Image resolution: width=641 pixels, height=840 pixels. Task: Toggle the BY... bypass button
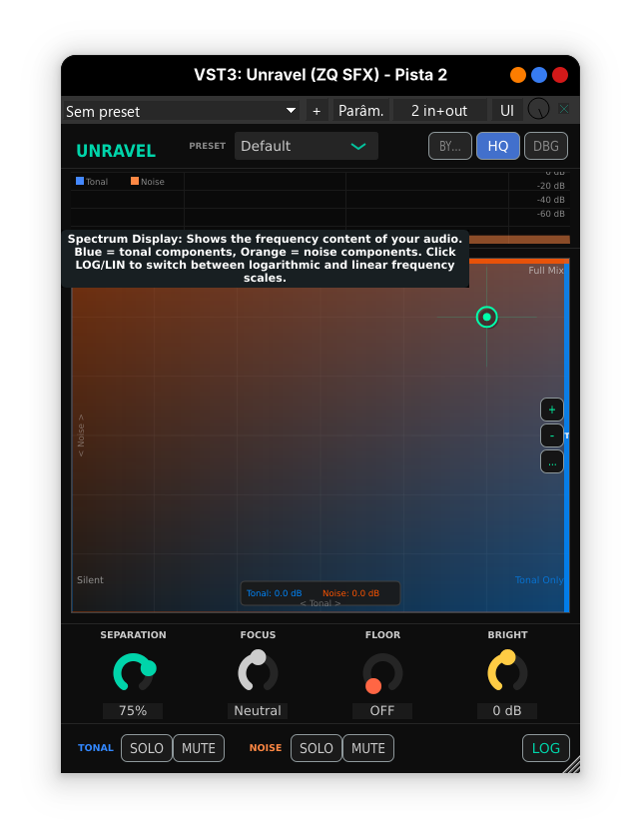click(449, 146)
